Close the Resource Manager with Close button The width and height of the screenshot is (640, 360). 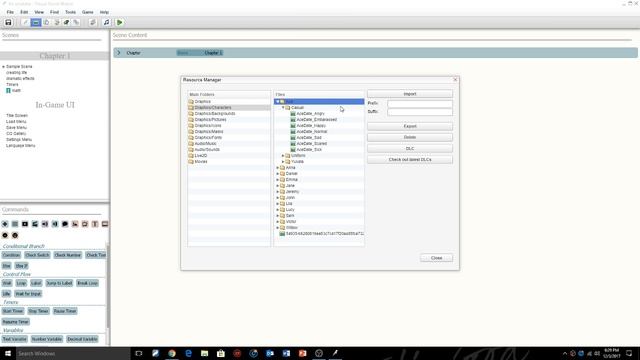[436, 258]
